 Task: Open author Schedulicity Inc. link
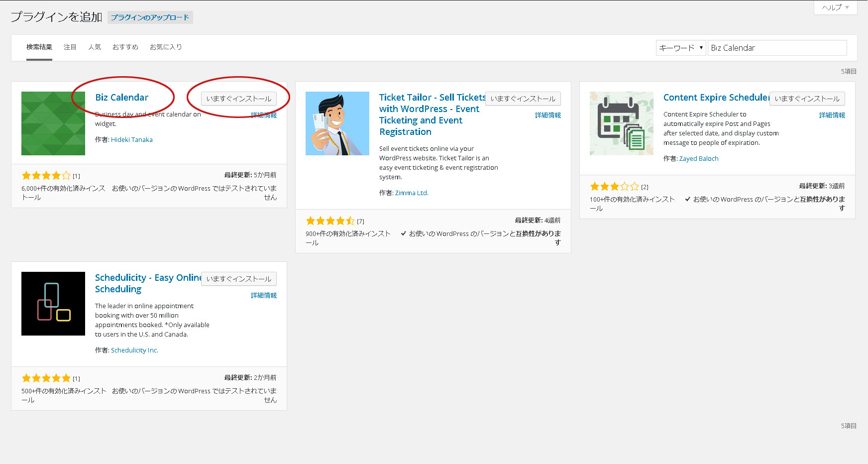[x=134, y=350]
